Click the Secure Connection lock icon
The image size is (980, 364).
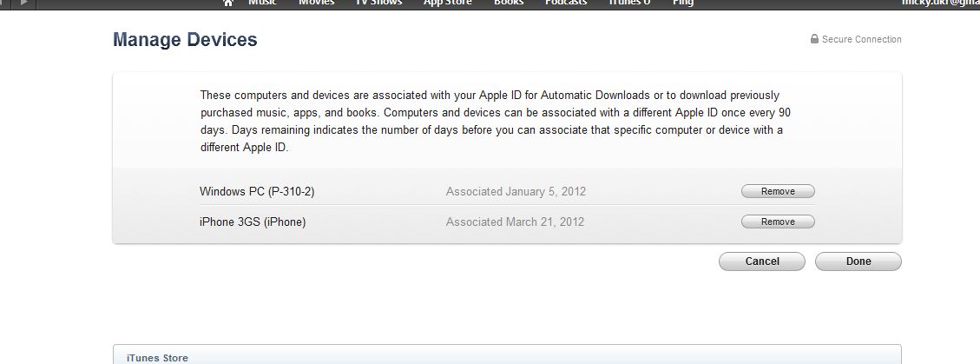tap(814, 39)
